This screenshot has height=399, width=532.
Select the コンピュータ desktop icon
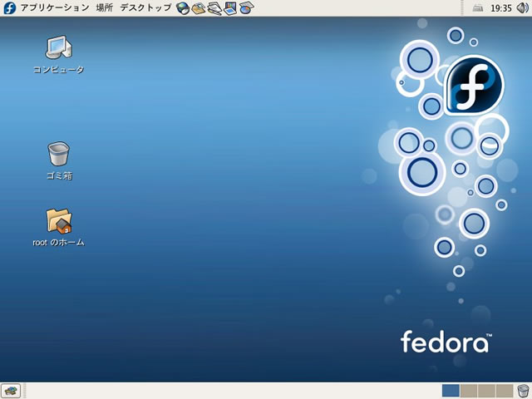(58, 48)
